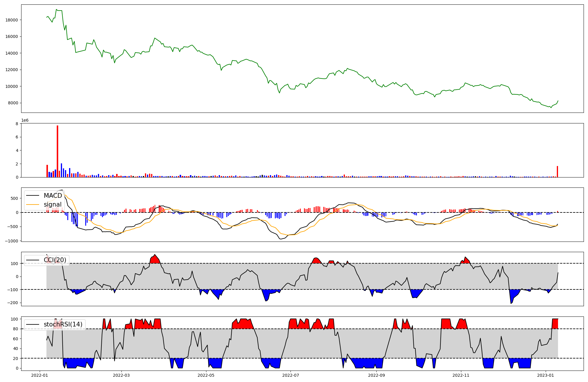Click the black MACD legend line swatch
The image size is (588, 382).
point(32,196)
